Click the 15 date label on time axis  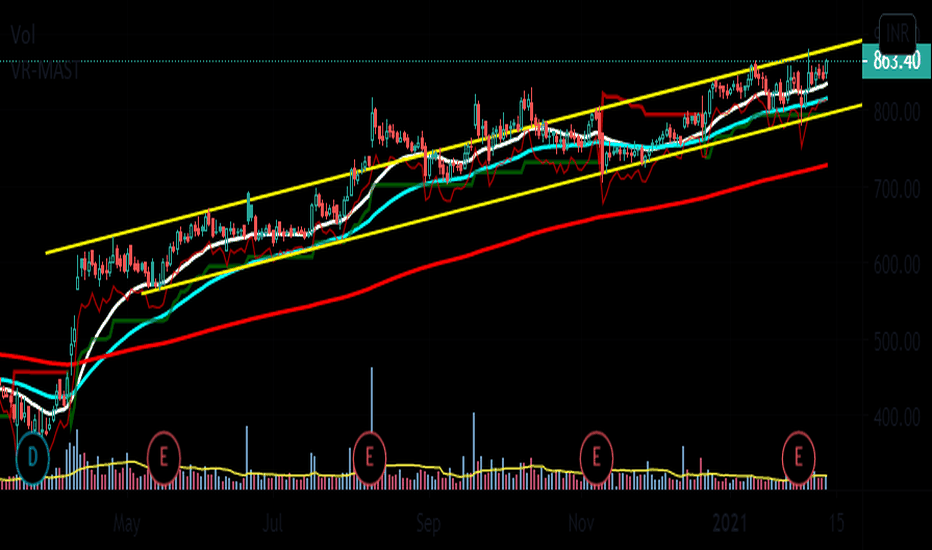[836, 523]
